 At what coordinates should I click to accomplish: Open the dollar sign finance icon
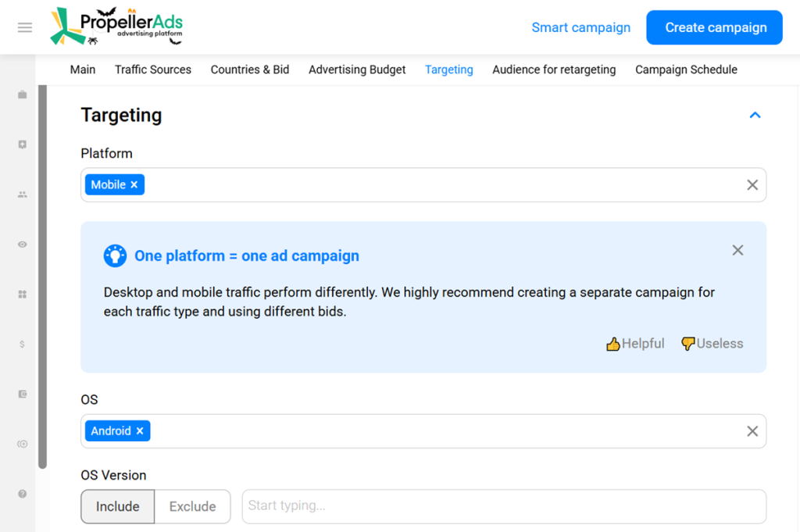[23, 345]
